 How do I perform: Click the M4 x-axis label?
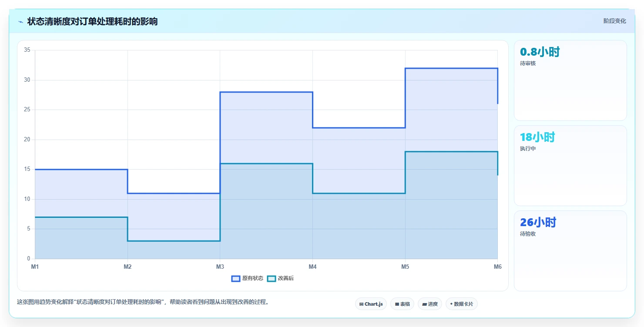click(x=312, y=267)
